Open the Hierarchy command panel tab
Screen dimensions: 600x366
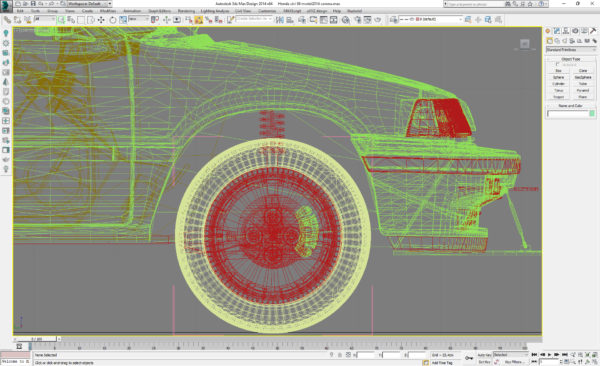point(566,31)
